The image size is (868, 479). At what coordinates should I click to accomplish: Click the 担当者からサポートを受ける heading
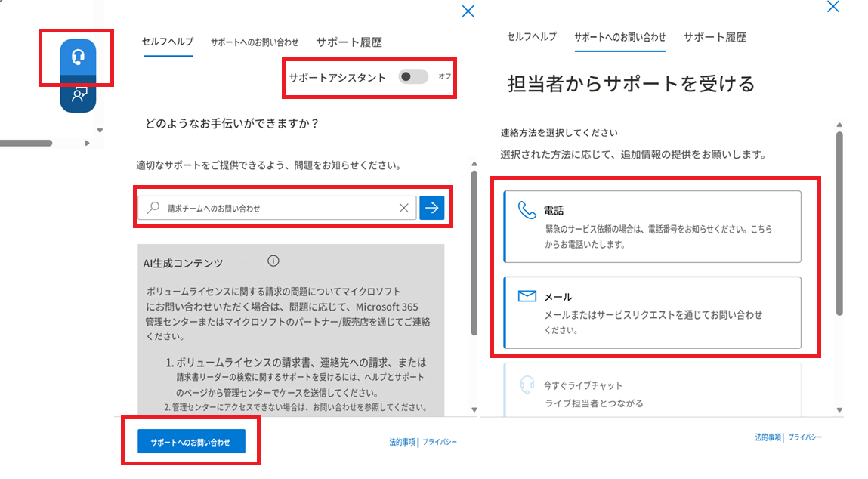632,84
